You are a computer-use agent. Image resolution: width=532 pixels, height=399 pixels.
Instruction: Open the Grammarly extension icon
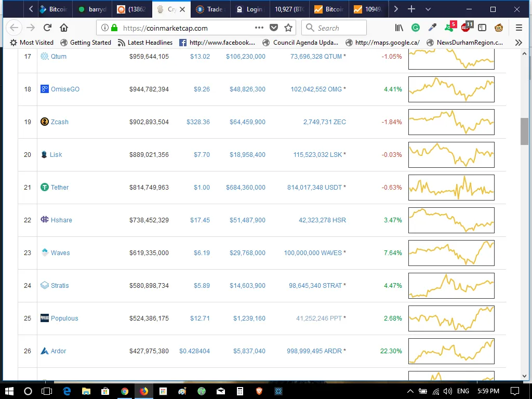pos(415,28)
